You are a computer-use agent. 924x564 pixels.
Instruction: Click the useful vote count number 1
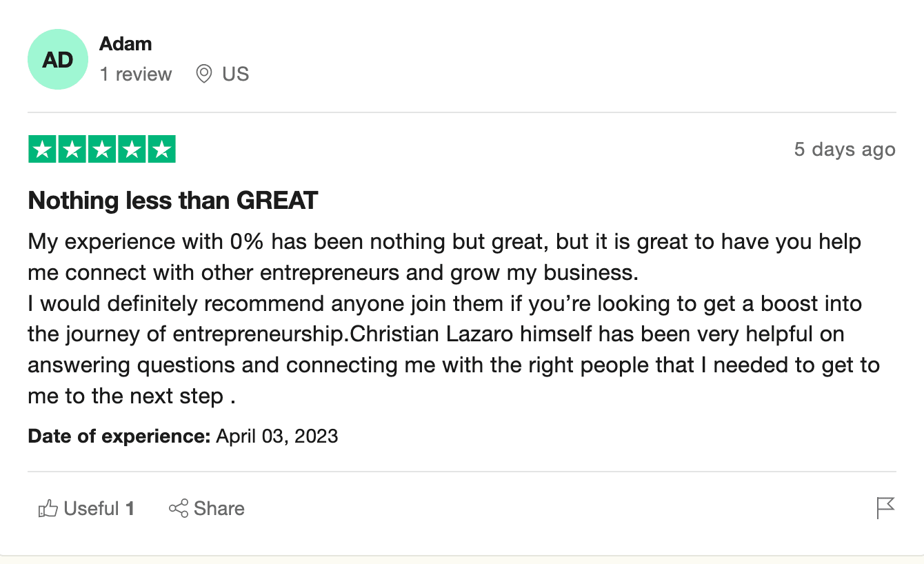pos(130,509)
